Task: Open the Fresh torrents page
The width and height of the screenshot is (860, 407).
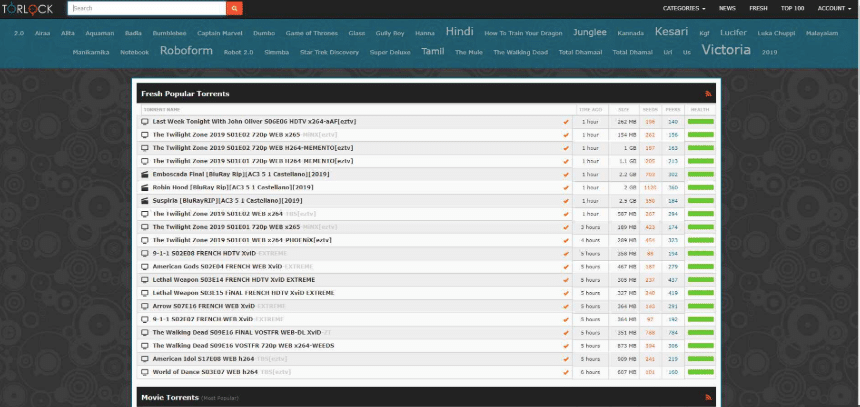Action: click(758, 8)
